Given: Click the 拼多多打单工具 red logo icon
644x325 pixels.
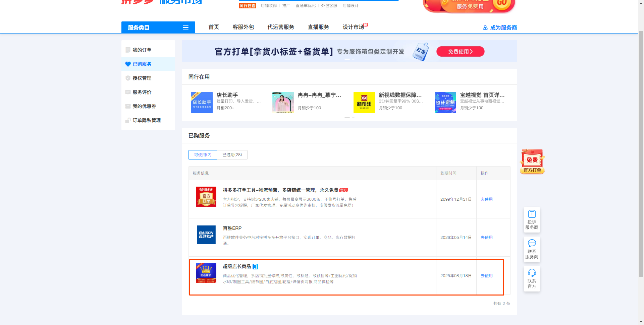Looking at the screenshot, I should [206, 197].
